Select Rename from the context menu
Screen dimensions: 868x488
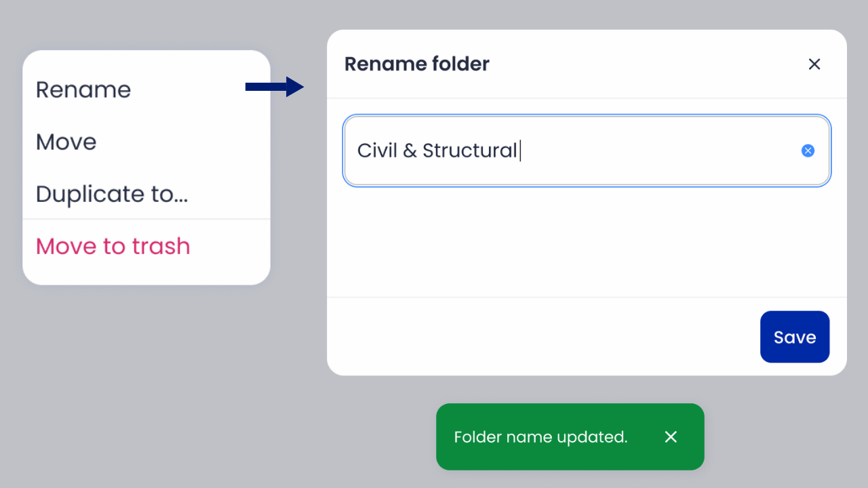(x=83, y=89)
